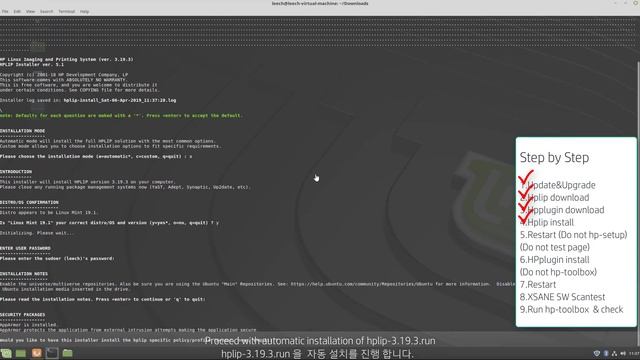Open the View menu in terminal
The width and height of the screenshot is (640, 360).
tap(31, 11)
